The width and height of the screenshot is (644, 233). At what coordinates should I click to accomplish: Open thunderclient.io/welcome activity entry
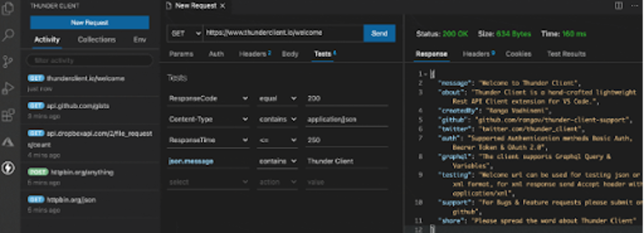coord(90,83)
